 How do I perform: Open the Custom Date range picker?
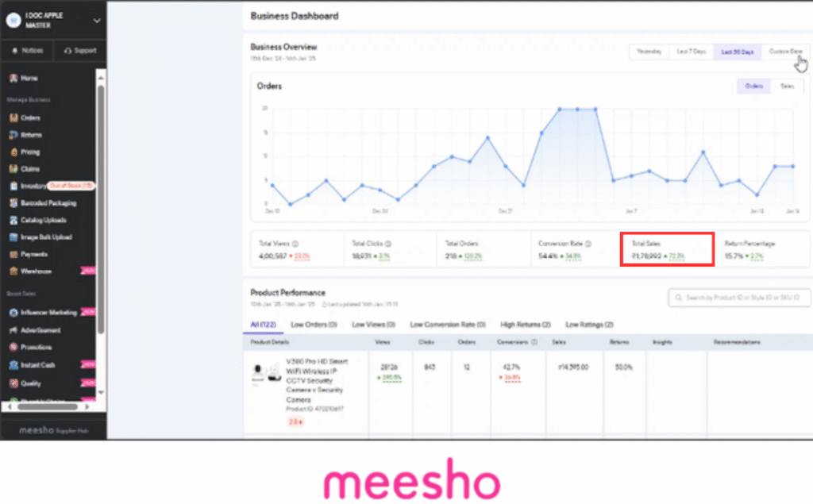[x=785, y=52]
